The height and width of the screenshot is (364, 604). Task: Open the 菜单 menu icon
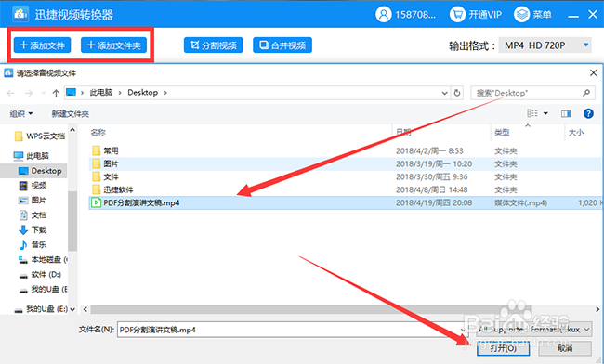click(521, 15)
